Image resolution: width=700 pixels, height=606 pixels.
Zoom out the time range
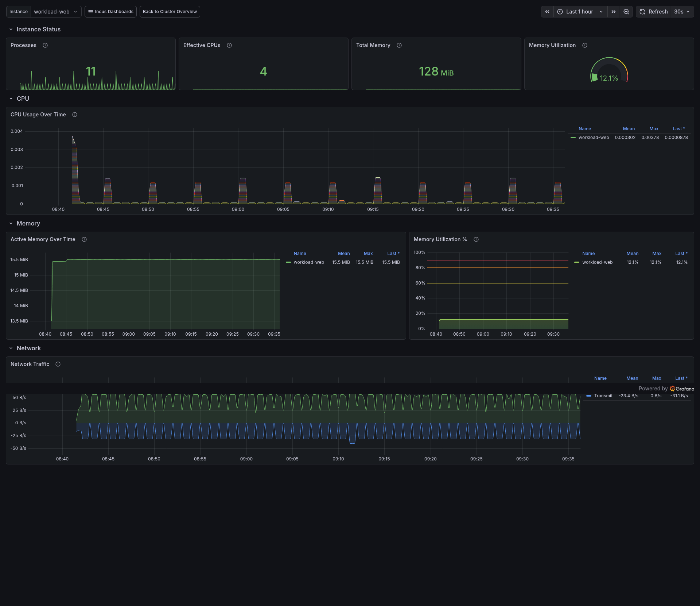tap(626, 12)
